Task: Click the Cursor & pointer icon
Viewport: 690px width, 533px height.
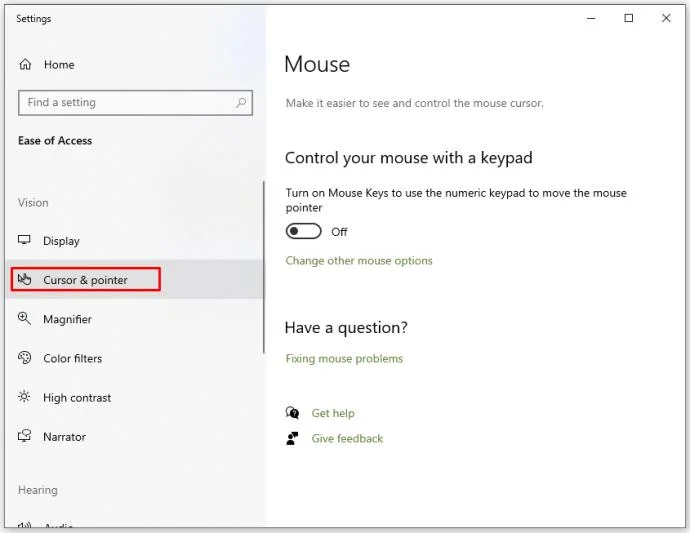Action: [x=25, y=280]
